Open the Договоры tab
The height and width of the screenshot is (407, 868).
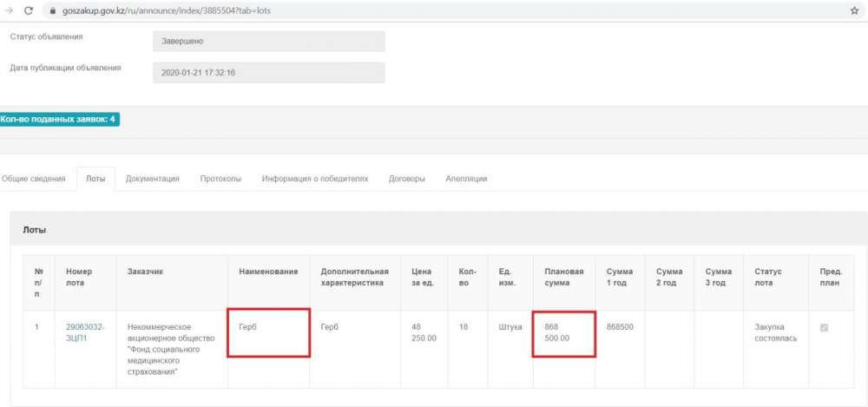tap(407, 179)
